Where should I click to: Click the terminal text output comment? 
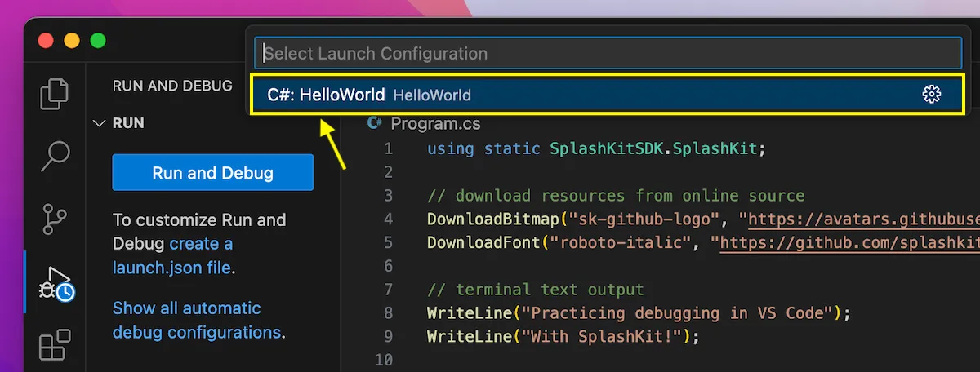pyautogui.click(x=535, y=290)
